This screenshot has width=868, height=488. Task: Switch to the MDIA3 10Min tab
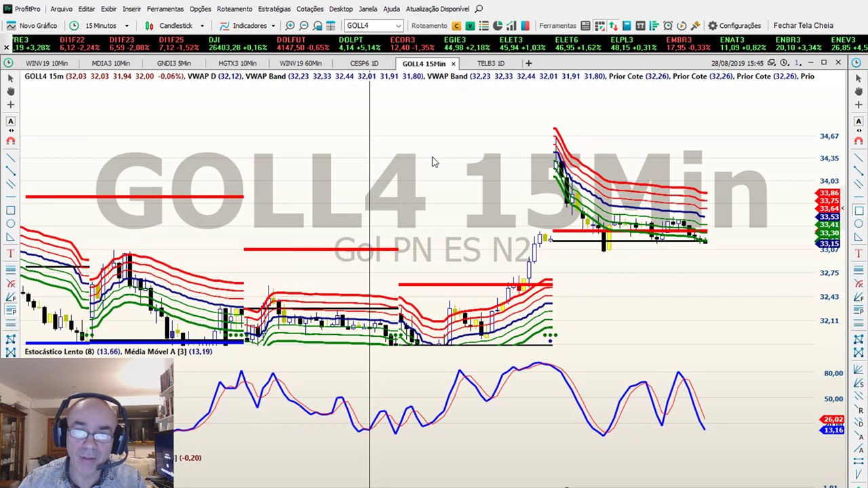pyautogui.click(x=111, y=63)
